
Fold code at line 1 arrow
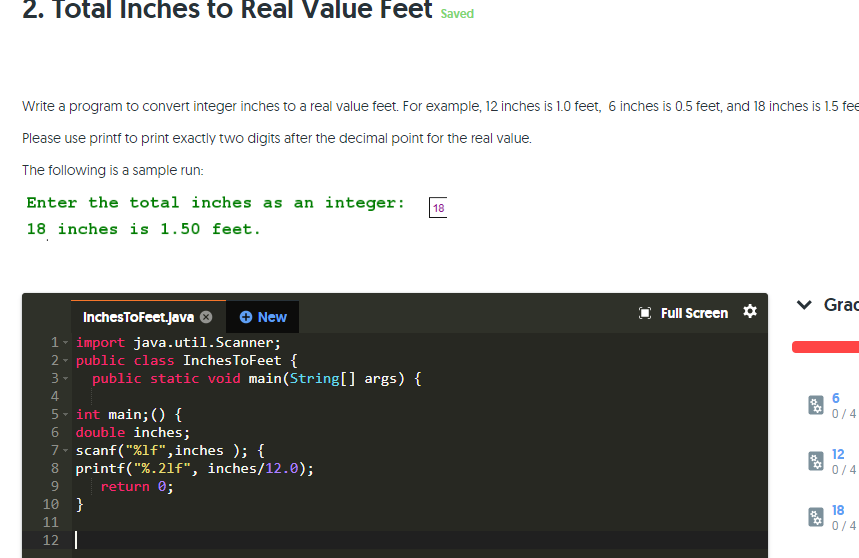click(66, 343)
